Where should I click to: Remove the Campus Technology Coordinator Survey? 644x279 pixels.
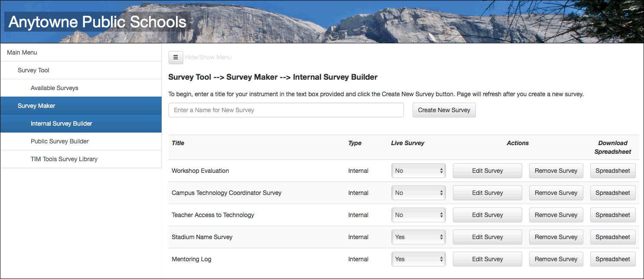[x=556, y=193]
